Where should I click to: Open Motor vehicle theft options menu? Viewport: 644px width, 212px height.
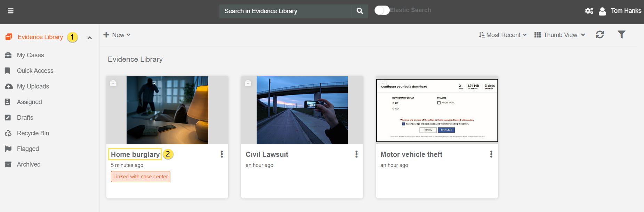click(491, 154)
